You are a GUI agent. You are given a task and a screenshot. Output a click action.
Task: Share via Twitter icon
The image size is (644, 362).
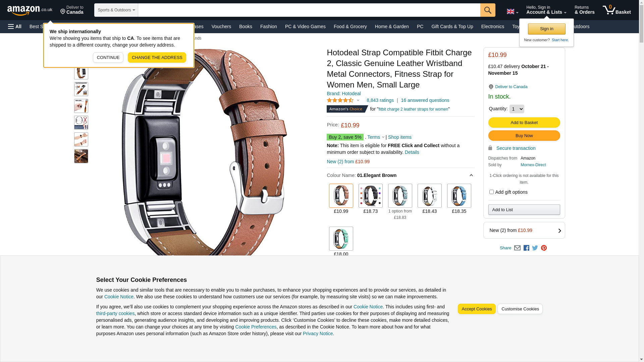click(535, 248)
